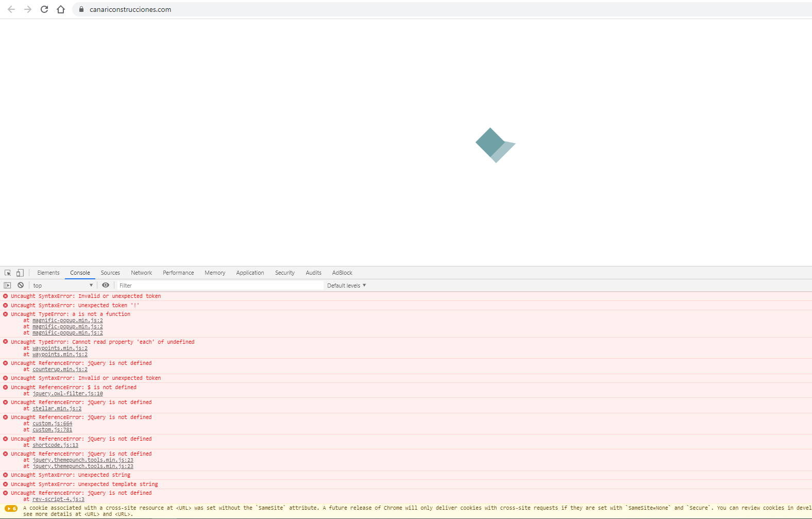Screen dimensions: 812x519
Task: Toggle the device toolbar icon
Action: (20, 273)
